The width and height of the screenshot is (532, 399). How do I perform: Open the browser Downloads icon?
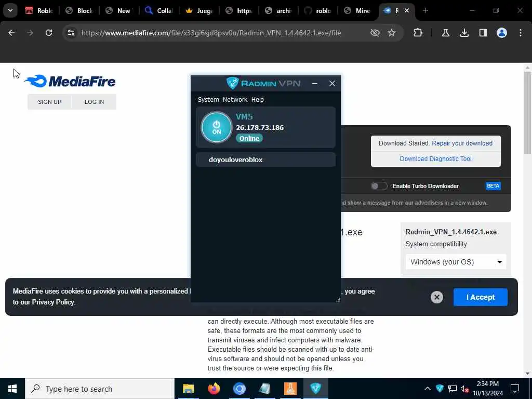click(464, 33)
